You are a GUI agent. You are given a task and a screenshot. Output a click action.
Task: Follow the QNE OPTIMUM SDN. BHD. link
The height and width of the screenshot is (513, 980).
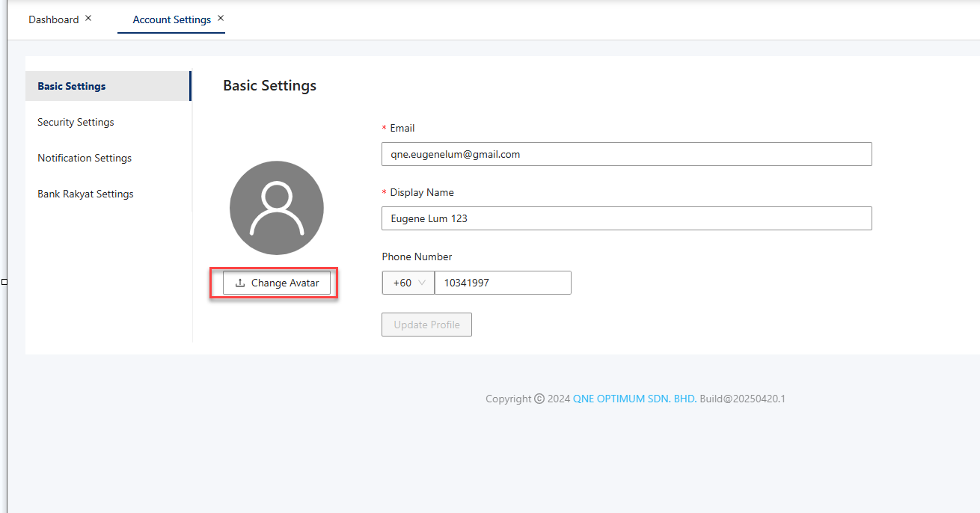coord(634,399)
